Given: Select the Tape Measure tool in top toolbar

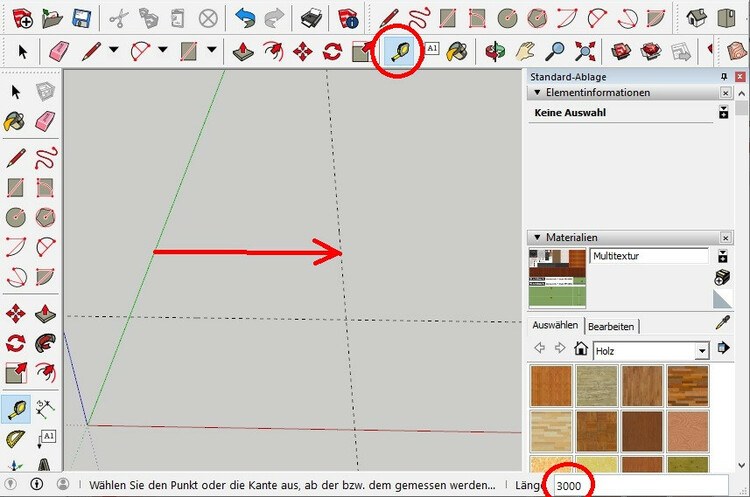Looking at the screenshot, I should [x=400, y=51].
